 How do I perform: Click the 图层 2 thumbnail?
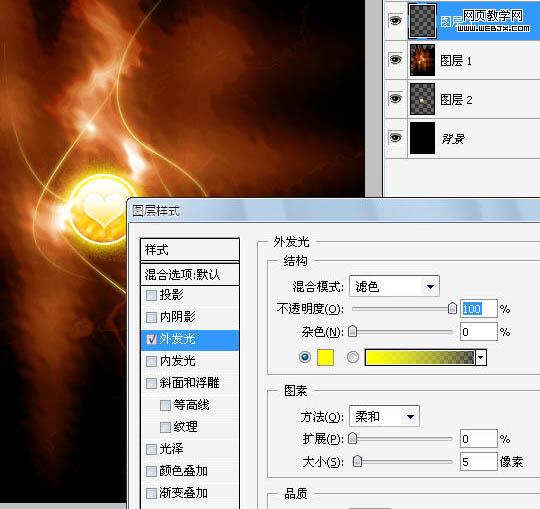422,99
